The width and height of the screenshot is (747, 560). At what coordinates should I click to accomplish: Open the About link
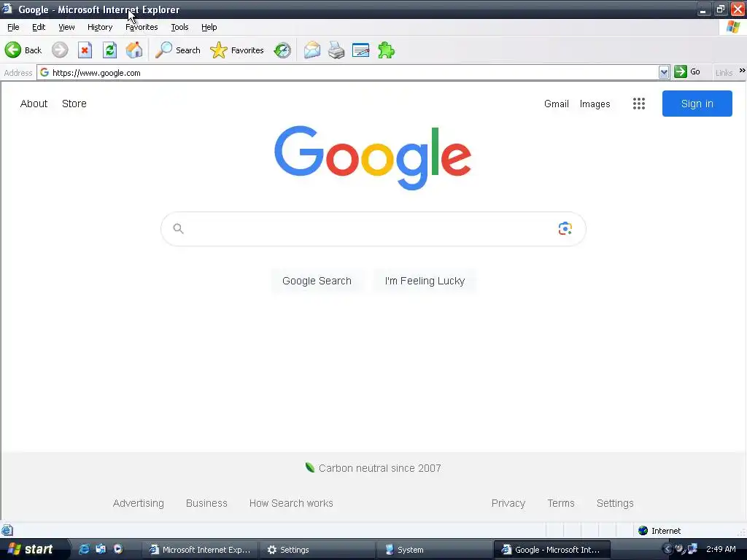pyautogui.click(x=34, y=104)
